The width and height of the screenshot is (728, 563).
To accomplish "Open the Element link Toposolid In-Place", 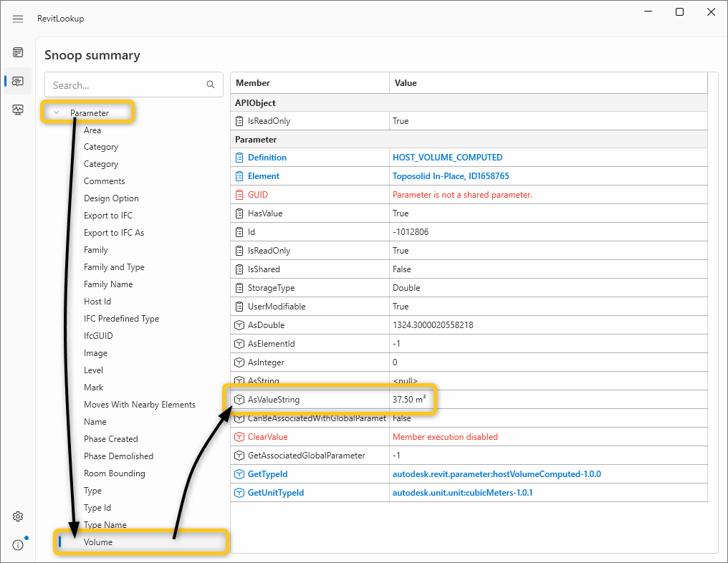I will coord(448,175).
